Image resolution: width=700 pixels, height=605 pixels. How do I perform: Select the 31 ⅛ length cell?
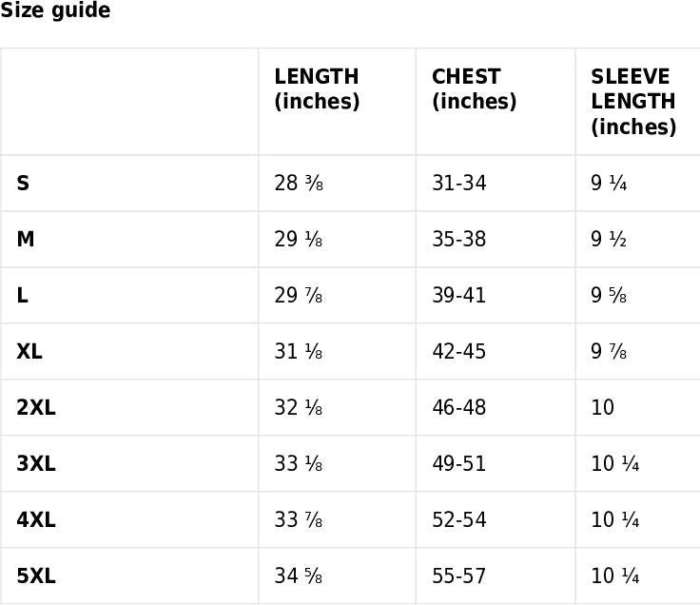pyautogui.click(x=299, y=352)
